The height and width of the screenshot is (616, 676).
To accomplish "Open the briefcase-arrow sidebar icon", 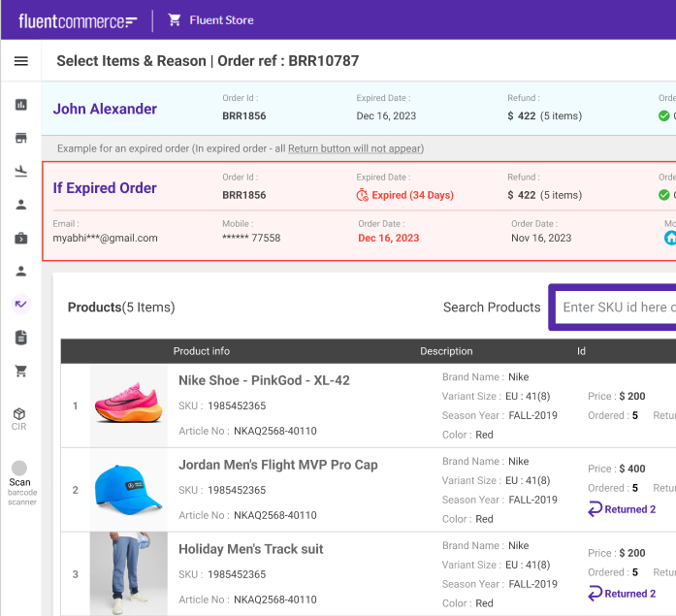I will coord(21,238).
